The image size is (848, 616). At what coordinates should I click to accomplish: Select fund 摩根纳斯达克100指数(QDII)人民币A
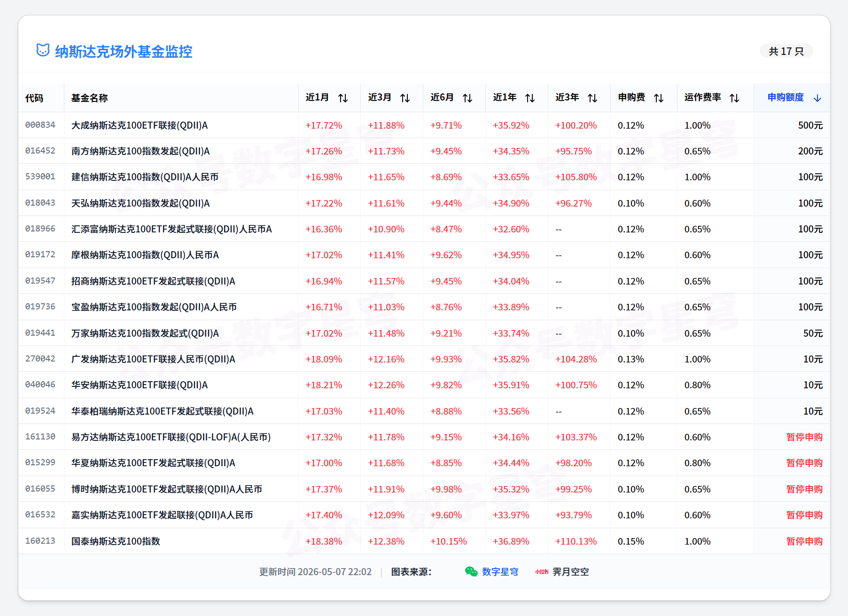click(x=145, y=255)
